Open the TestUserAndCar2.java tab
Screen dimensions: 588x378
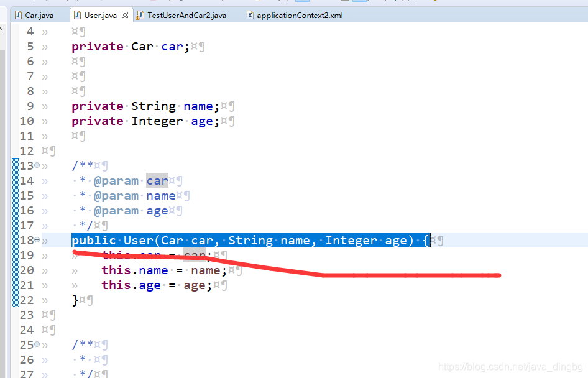pos(186,16)
